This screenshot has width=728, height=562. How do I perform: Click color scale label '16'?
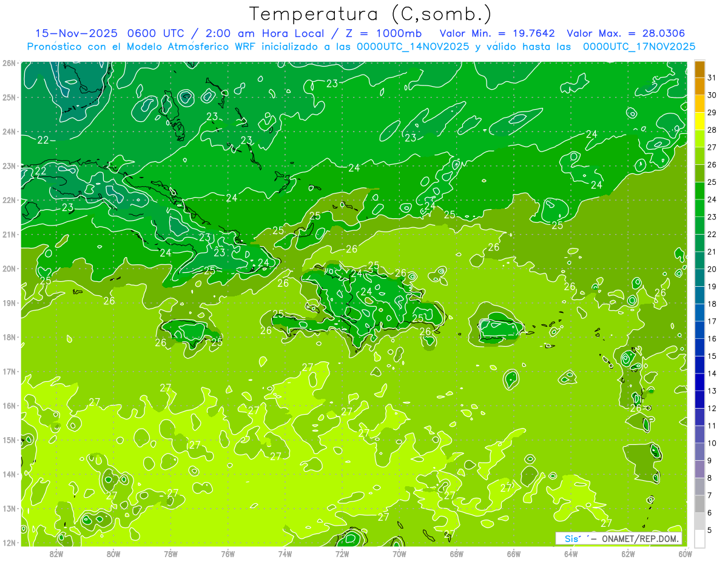point(712,339)
